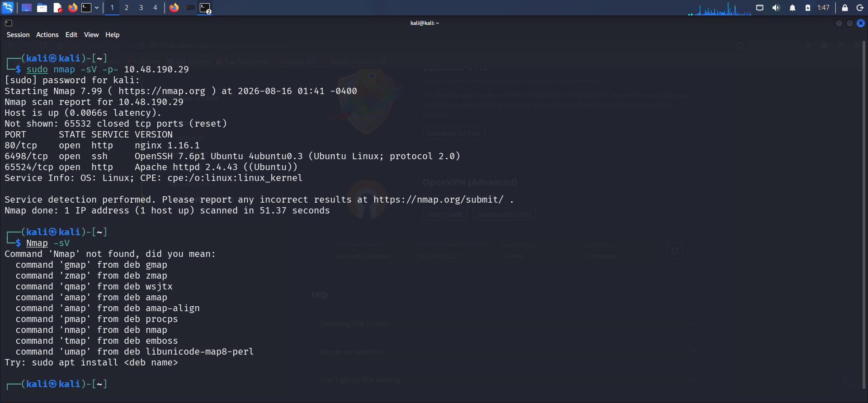Click the 'Nmap -sV' command line
Image resolution: width=868 pixels, height=403 pixels.
48,243
